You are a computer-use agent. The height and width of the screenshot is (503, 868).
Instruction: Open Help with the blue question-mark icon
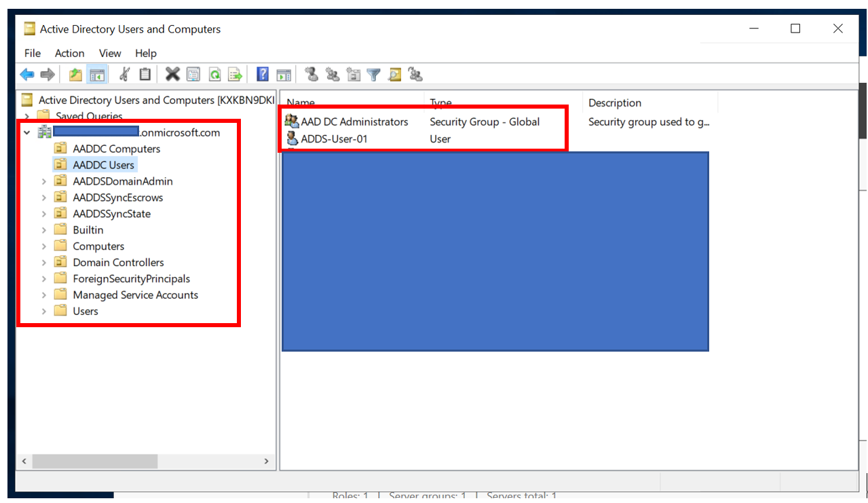(x=263, y=75)
